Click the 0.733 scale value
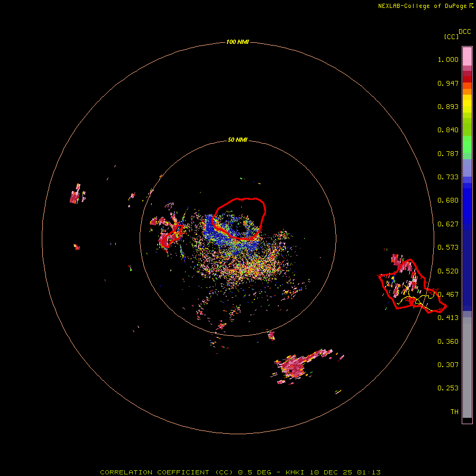The image size is (476, 476). (x=448, y=177)
